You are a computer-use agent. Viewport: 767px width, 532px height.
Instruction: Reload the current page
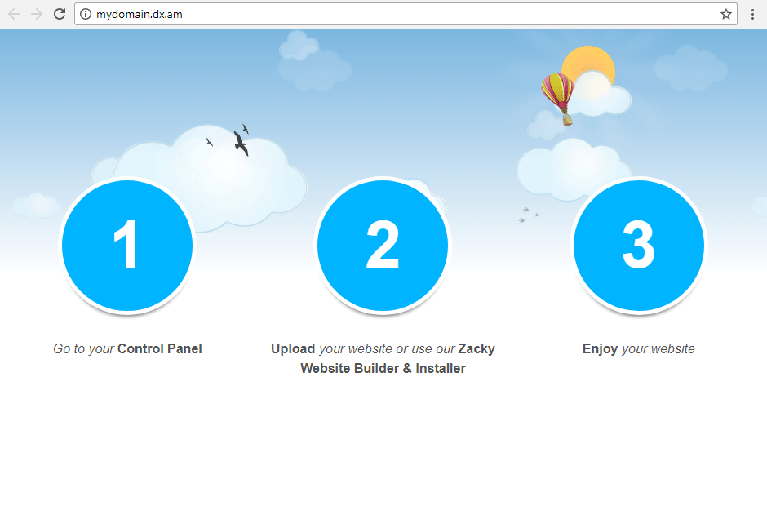[x=60, y=14]
